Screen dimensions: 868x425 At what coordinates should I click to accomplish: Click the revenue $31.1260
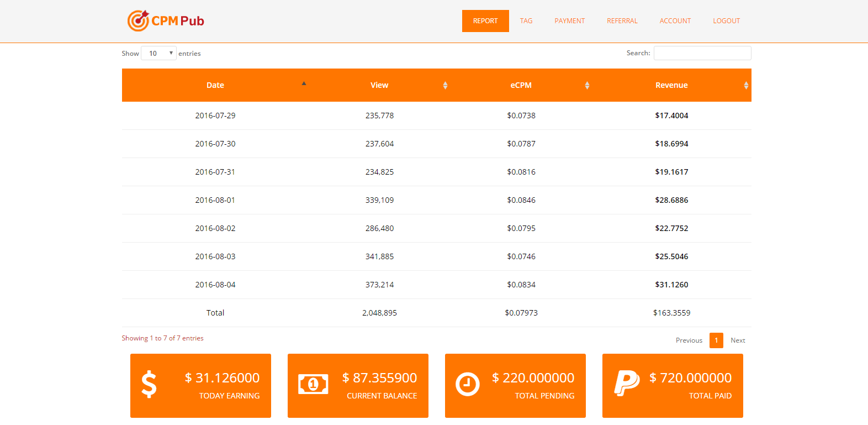click(671, 285)
